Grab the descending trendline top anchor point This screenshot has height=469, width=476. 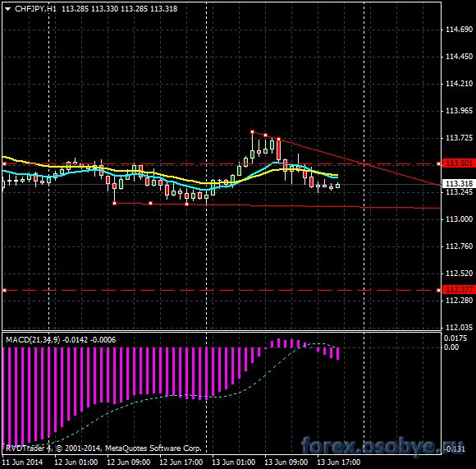click(x=252, y=132)
